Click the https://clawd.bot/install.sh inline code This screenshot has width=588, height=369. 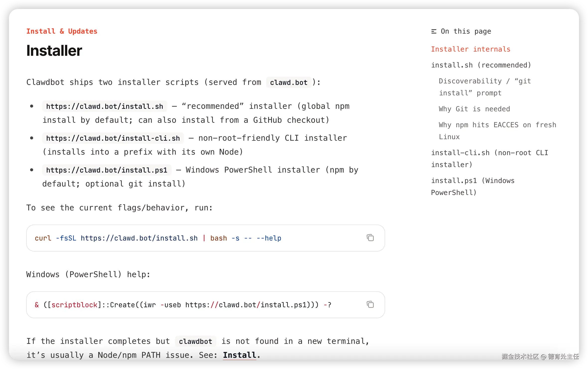point(105,107)
